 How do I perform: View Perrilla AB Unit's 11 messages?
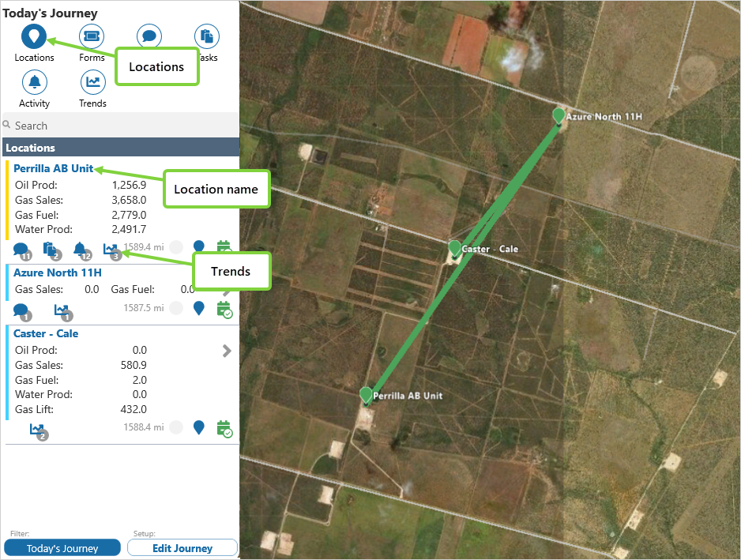(22, 250)
